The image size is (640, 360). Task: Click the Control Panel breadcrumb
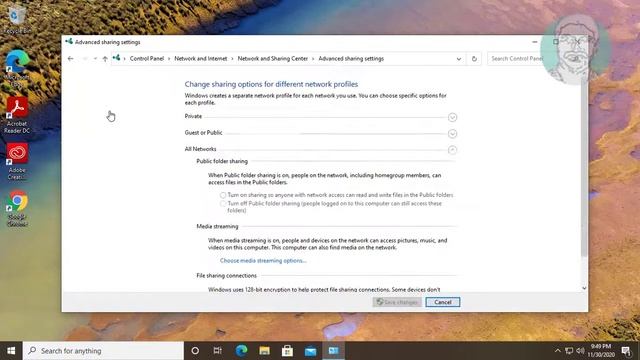pyautogui.click(x=147, y=59)
